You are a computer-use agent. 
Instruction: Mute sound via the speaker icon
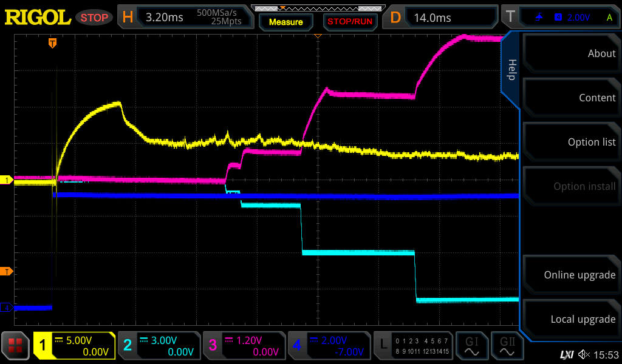(x=584, y=354)
